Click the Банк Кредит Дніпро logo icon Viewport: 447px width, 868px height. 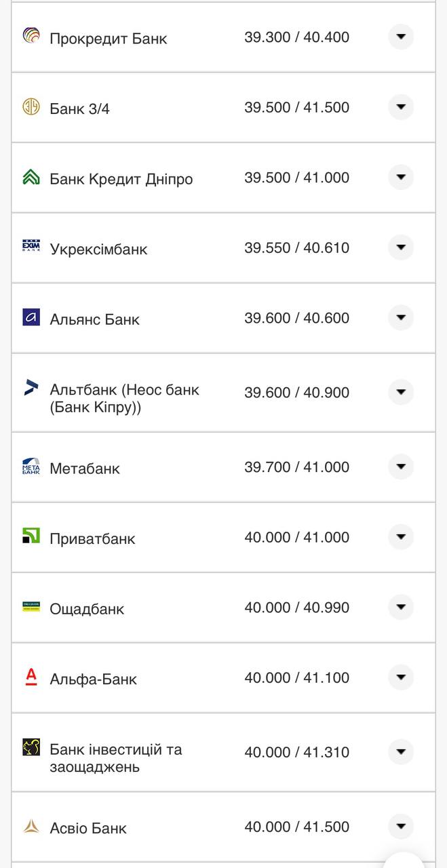click(x=31, y=177)
